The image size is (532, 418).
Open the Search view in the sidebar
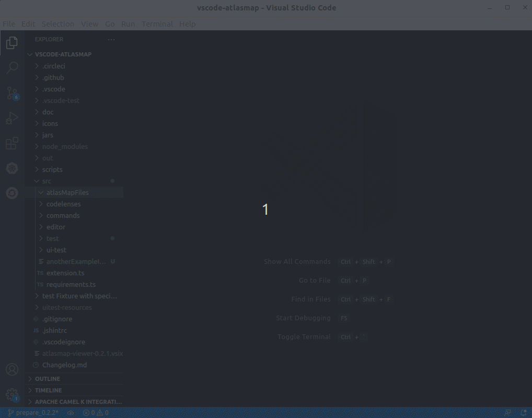tap(11, 67)
